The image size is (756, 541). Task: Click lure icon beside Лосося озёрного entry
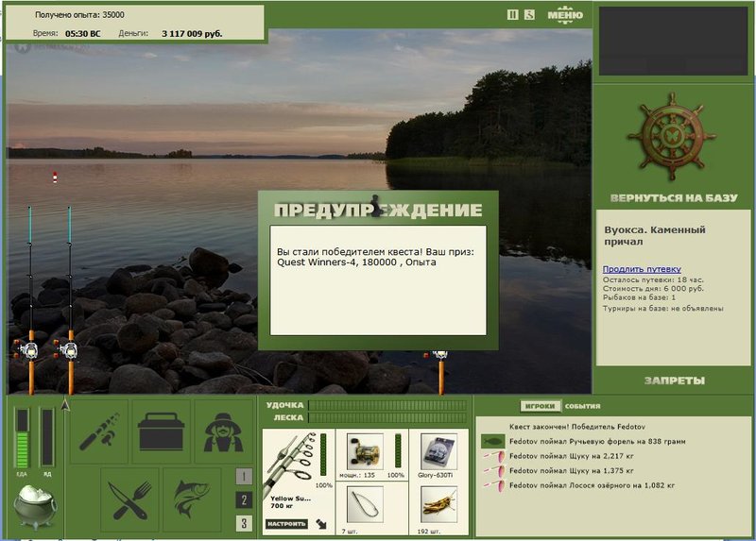[x=494, y=485]
